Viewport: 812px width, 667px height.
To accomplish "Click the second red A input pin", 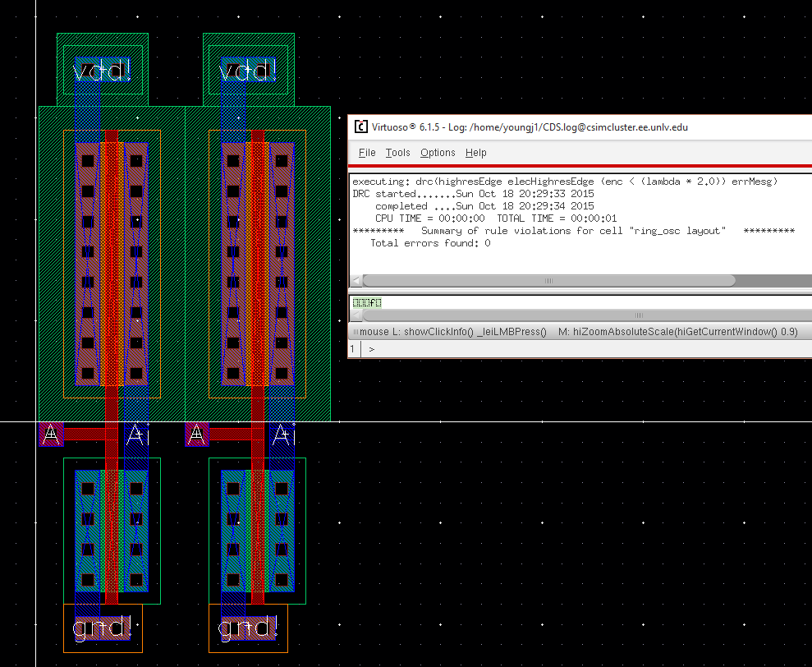I will point(197,434).
